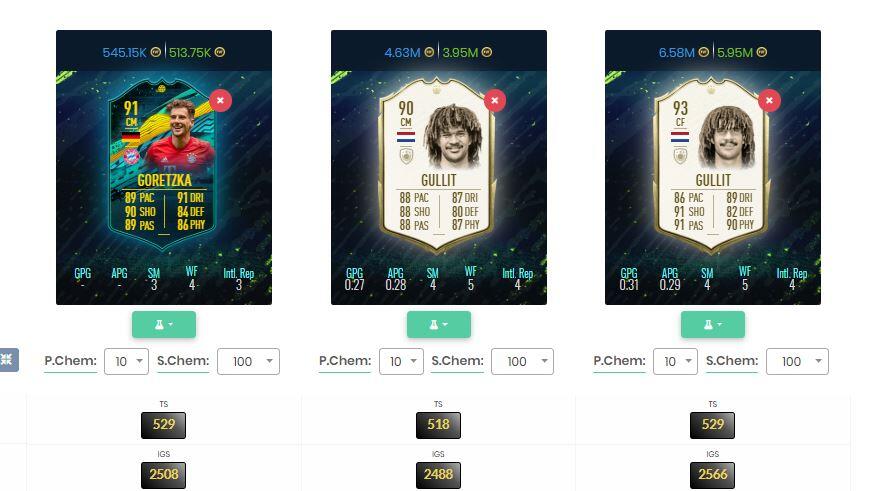Click the 4.63M price on Gullit CM
Viewport: 880px width, 491px height.
pyautogui.click(x=402, y=52)
